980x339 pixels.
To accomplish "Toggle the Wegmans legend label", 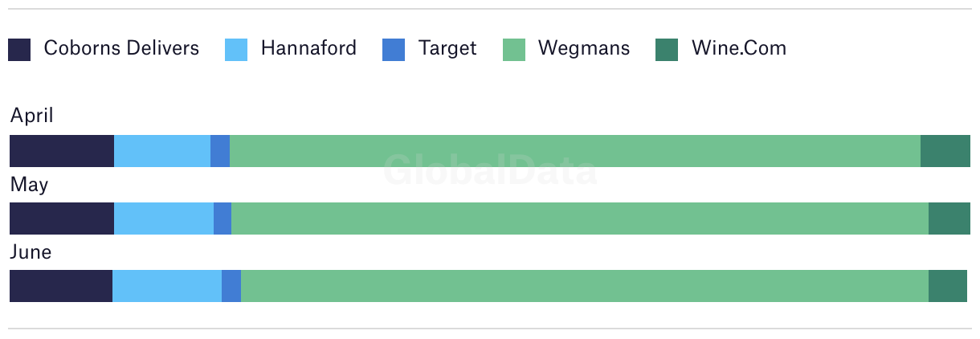I will 584,49.
